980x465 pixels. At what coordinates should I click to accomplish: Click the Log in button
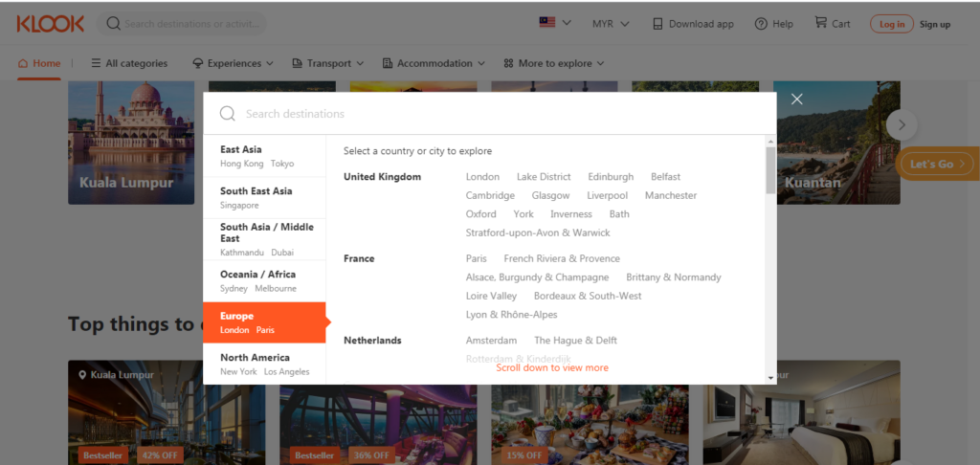point(892,24)
